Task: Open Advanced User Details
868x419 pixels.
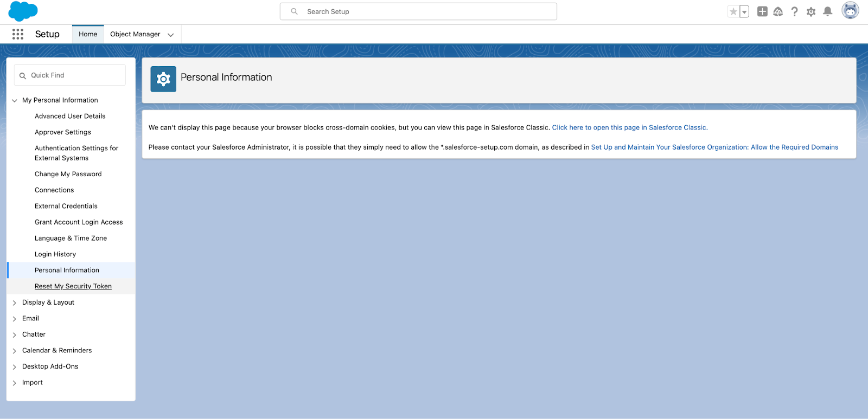Action: tap(70, 116)
